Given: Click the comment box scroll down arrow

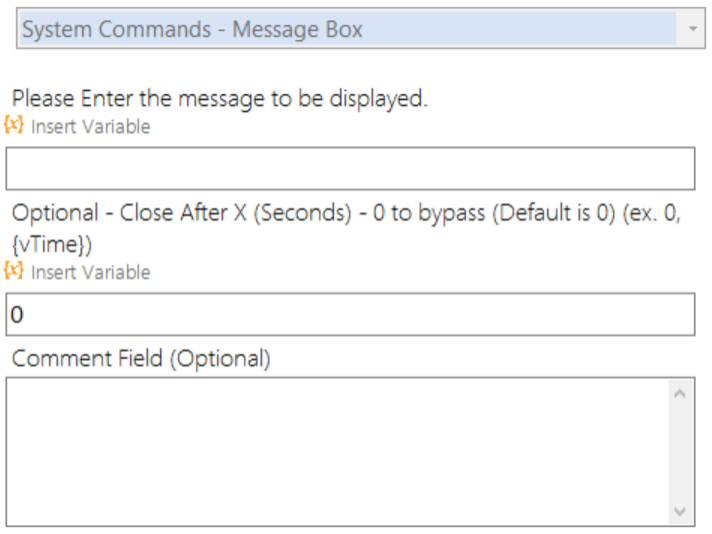Looking at the screenshot, I should 680,511.
